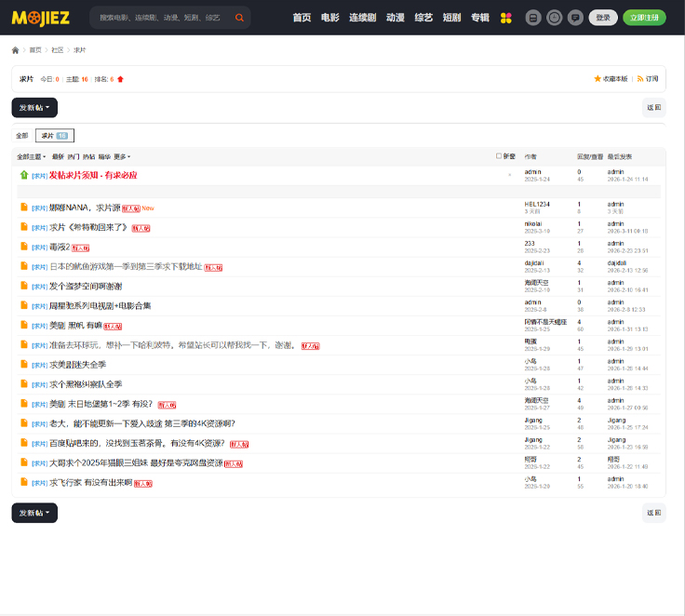Click the home icon in breadcrumb
This screenshot has height=616, width=685.
coord(16,50)
